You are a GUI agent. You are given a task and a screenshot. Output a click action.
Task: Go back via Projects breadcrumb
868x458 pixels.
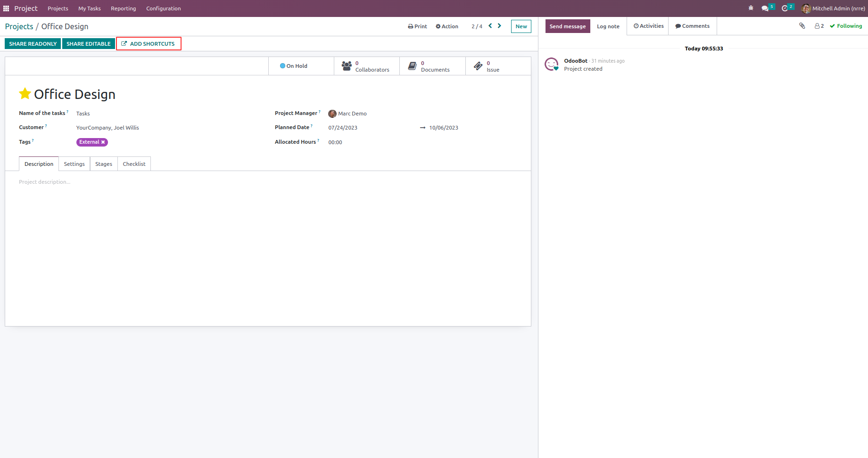coord(19,26)
